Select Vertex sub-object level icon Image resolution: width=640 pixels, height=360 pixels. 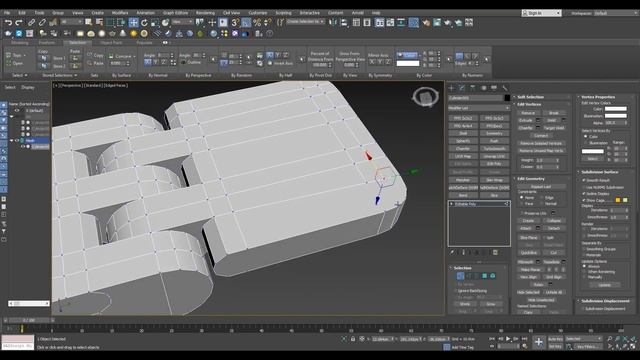coord(460,276)
